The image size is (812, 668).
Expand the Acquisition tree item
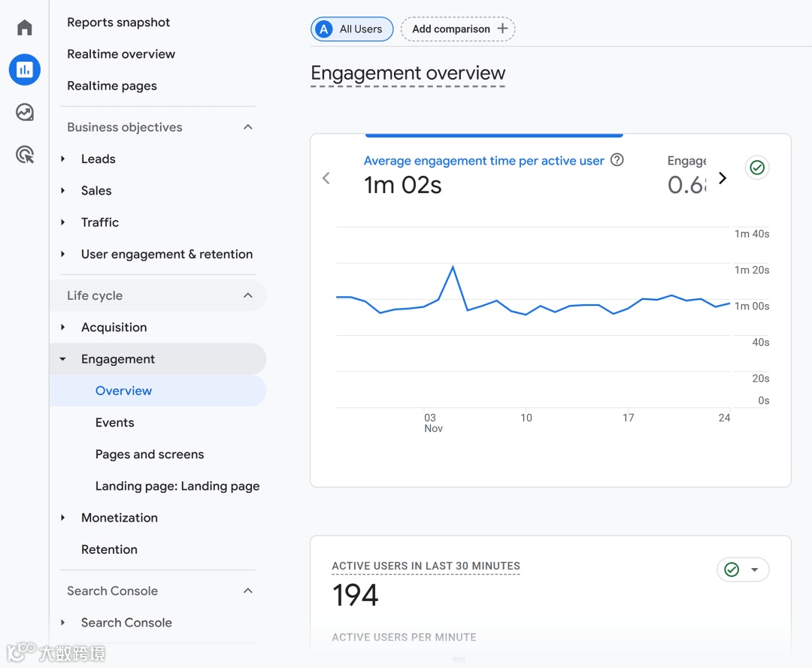[x=63, y=328]
